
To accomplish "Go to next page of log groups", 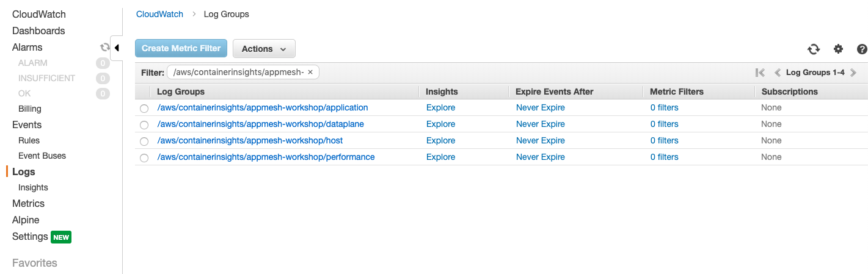I will click(853, 72).
